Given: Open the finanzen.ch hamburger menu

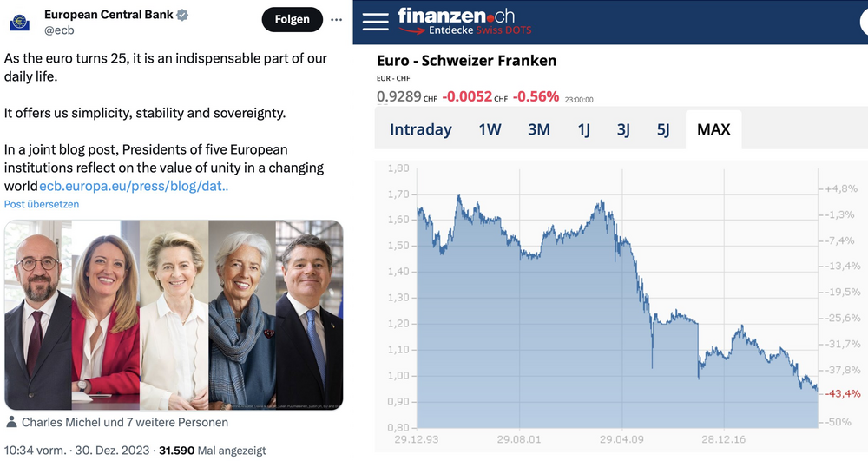Looking at the screenshot, I should [x=375, y=21].
